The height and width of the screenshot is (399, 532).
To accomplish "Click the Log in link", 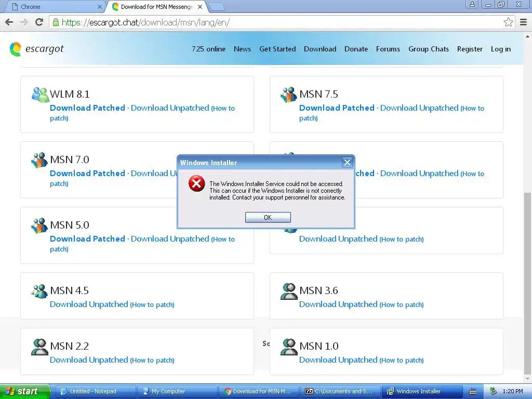I will [x=500, y=49].
